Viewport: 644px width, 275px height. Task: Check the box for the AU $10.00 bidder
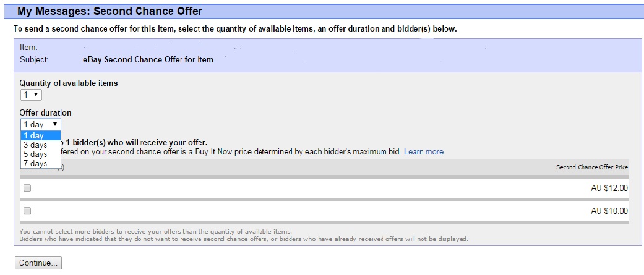[x=27, y=211]
